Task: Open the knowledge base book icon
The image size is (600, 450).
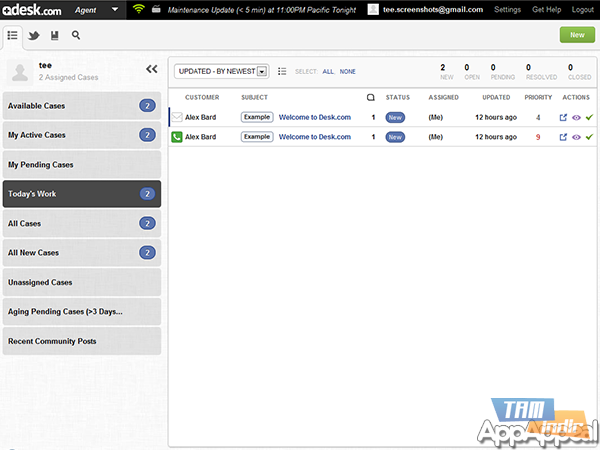Action: (55, 36)
